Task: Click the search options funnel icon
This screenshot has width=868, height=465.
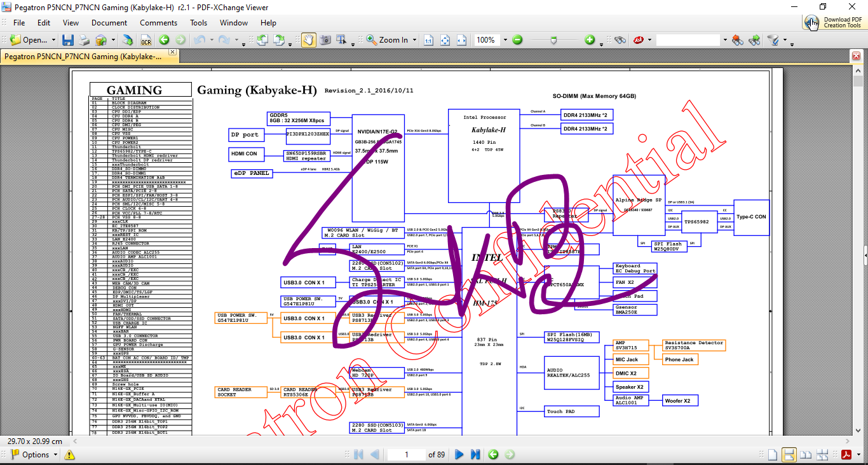Action: [773, 39]
